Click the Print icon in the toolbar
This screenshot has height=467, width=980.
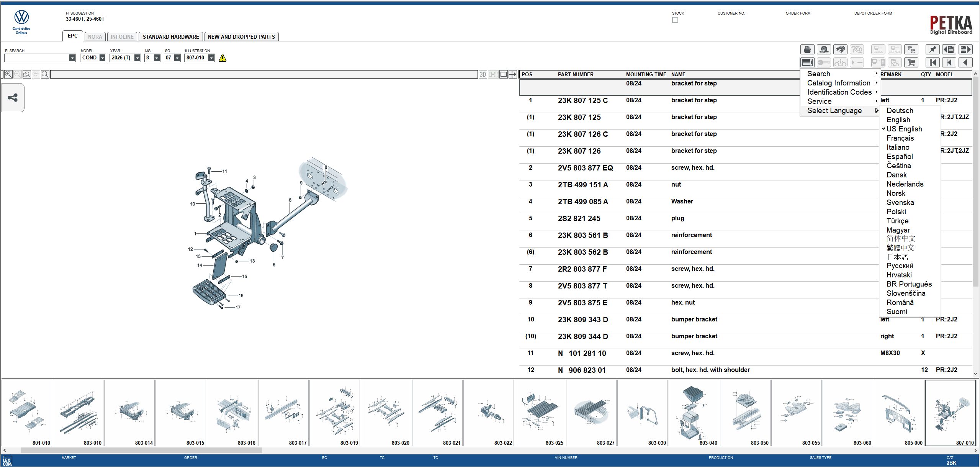(x=807, y=49)
